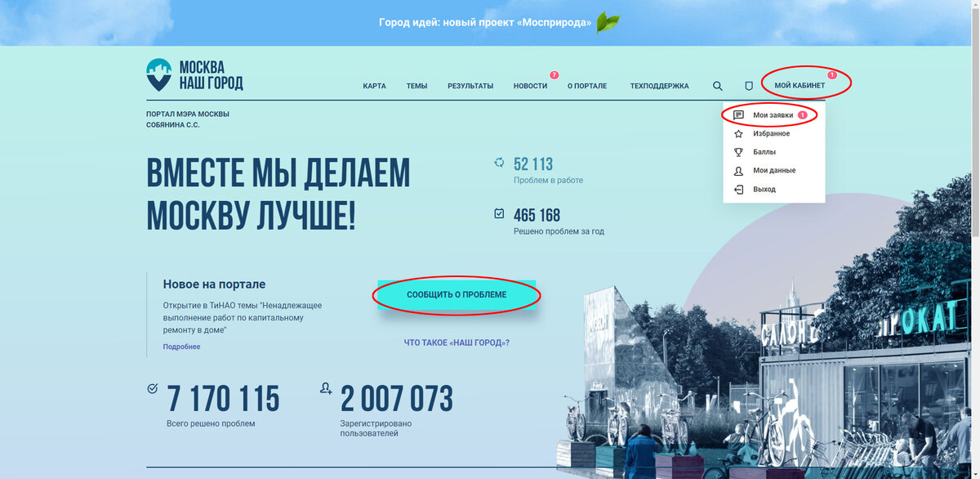Click the person icon beside Мои данные
980x479 pixels.
pyautogui.click(x=738, y=171)
